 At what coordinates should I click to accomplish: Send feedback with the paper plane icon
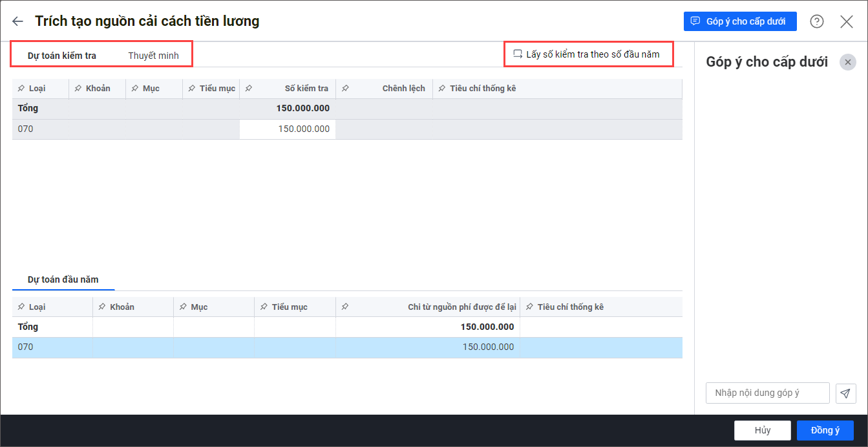click(845, 393)
